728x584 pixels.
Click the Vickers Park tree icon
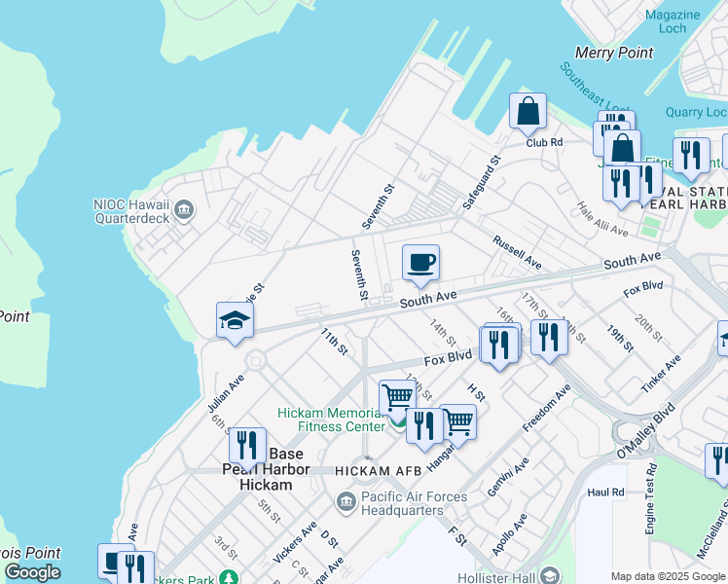(229, 578)
